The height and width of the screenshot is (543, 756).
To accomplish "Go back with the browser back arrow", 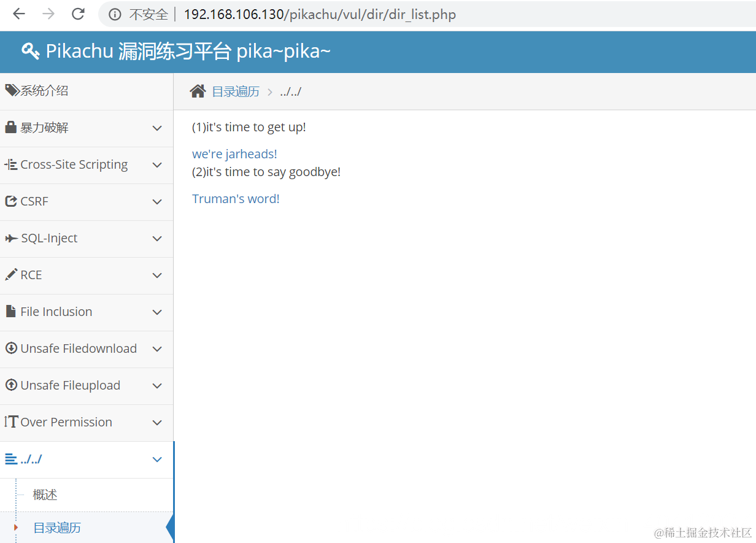I will click(19, 14).
